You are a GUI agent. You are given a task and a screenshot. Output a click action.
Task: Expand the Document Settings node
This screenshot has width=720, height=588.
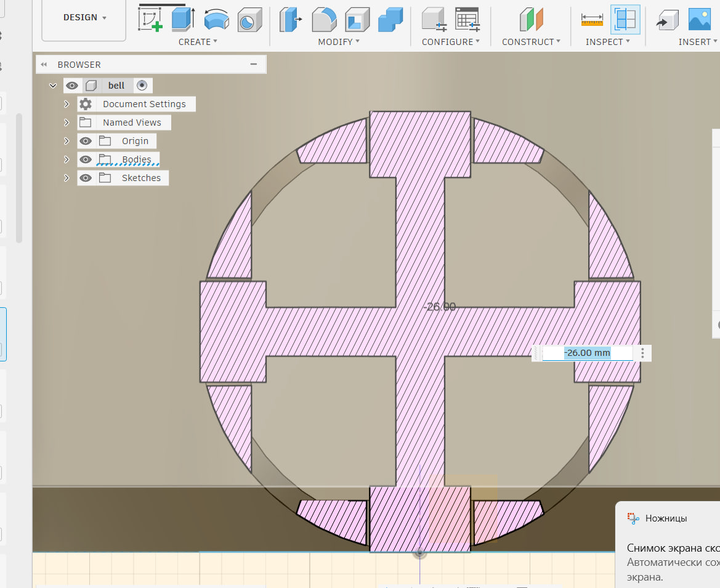pos(67,104)
